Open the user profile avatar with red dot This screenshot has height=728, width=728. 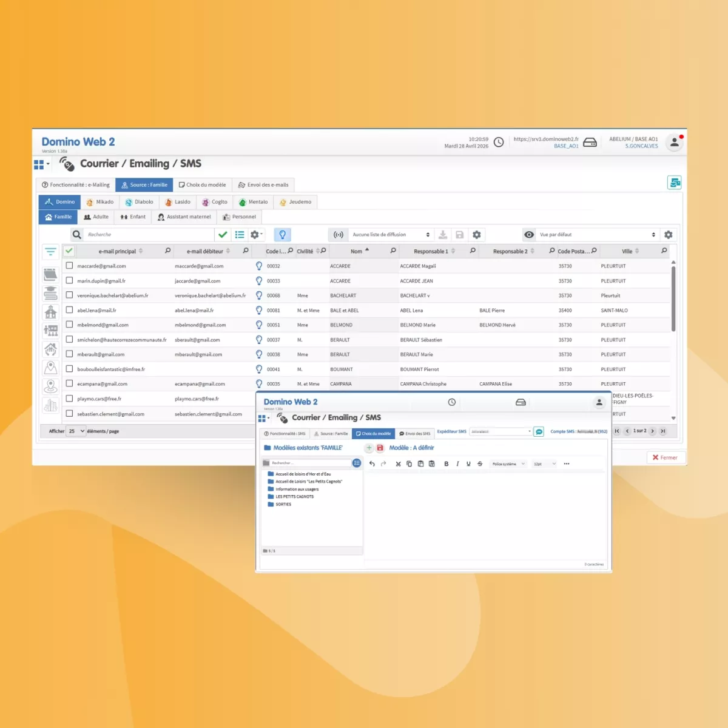674,143
